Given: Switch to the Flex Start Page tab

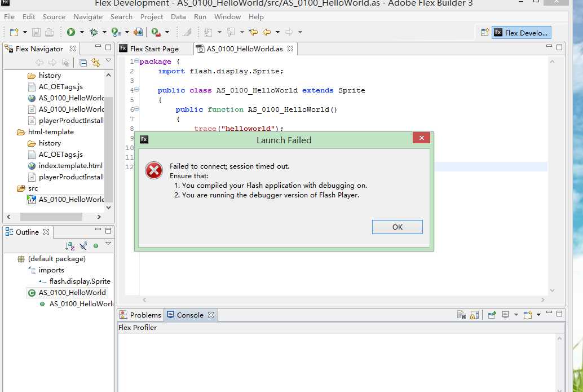Looking at the screenshot, I should click(154, 49).
